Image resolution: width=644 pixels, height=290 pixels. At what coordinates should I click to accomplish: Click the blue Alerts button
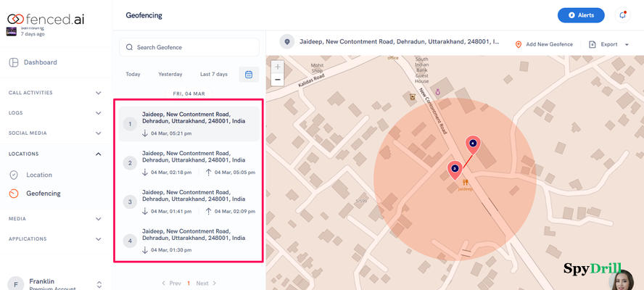[x=580, y=14]
